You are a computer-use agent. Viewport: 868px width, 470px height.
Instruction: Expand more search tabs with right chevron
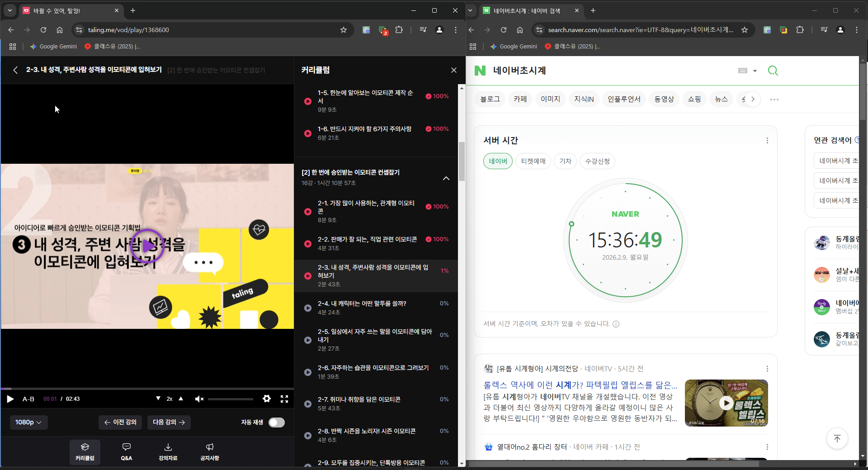pyautogui.click(x=753, y=99)
